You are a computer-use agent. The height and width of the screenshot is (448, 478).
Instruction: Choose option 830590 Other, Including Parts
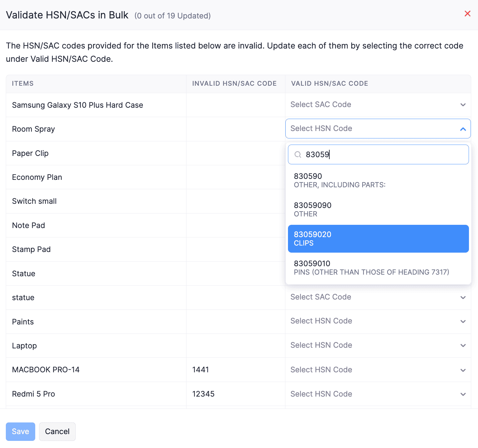pos(378,180)
